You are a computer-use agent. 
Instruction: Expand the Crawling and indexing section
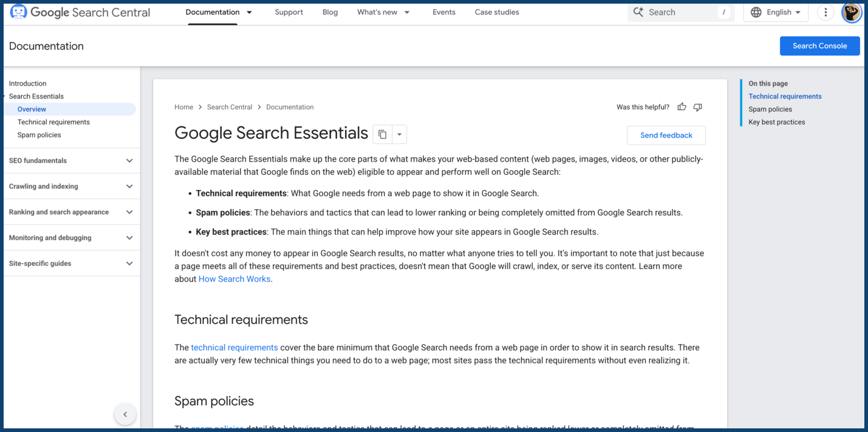pyautogui.click(x=72, y=187)
